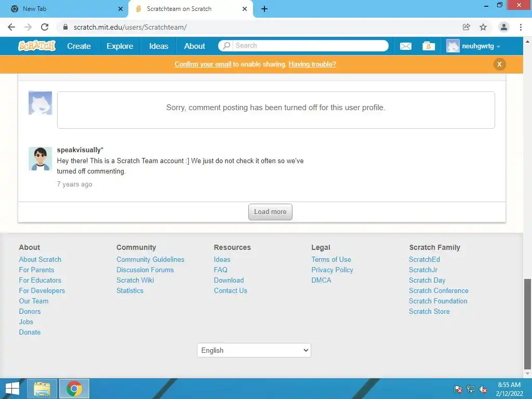
Task: Open the messages envelope icon
Action: click(405, 46)
